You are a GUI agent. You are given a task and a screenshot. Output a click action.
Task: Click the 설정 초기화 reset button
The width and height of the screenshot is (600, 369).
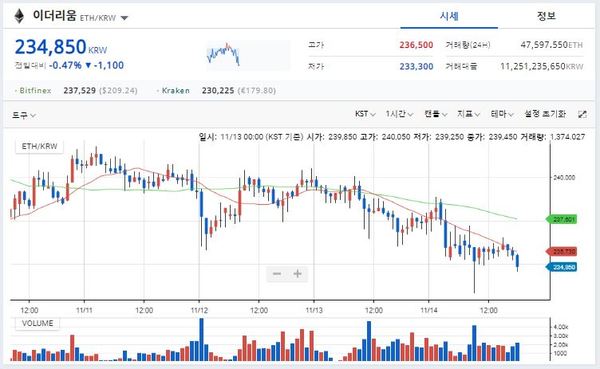pos(545,114)
